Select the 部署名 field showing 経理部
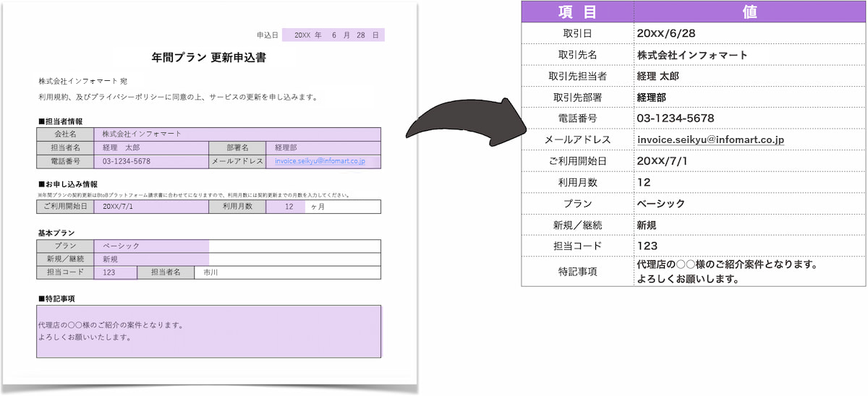Viewport: 868px width, 396px height. tap(323, 148)
